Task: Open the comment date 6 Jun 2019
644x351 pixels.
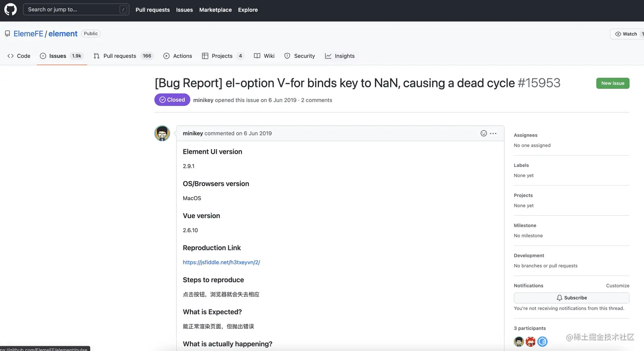Action: pyautogui.click(x=258, y=133)
